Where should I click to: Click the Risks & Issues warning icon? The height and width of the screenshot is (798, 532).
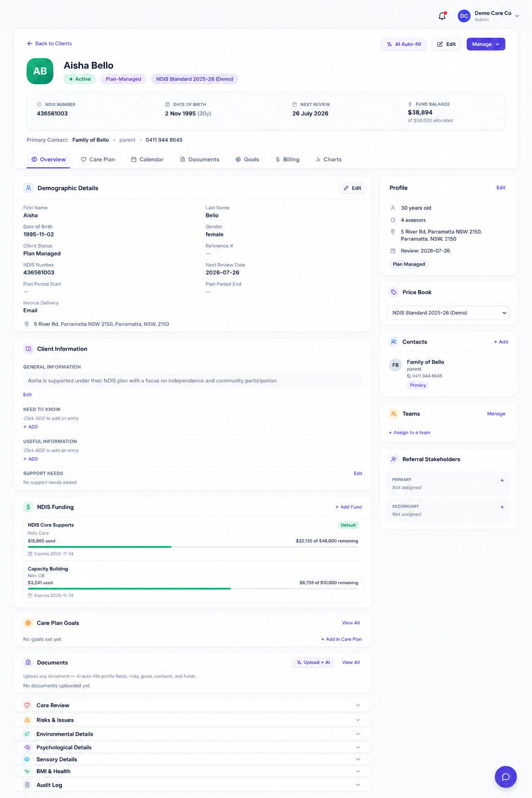pyautogui.click(x=28, y=720)
